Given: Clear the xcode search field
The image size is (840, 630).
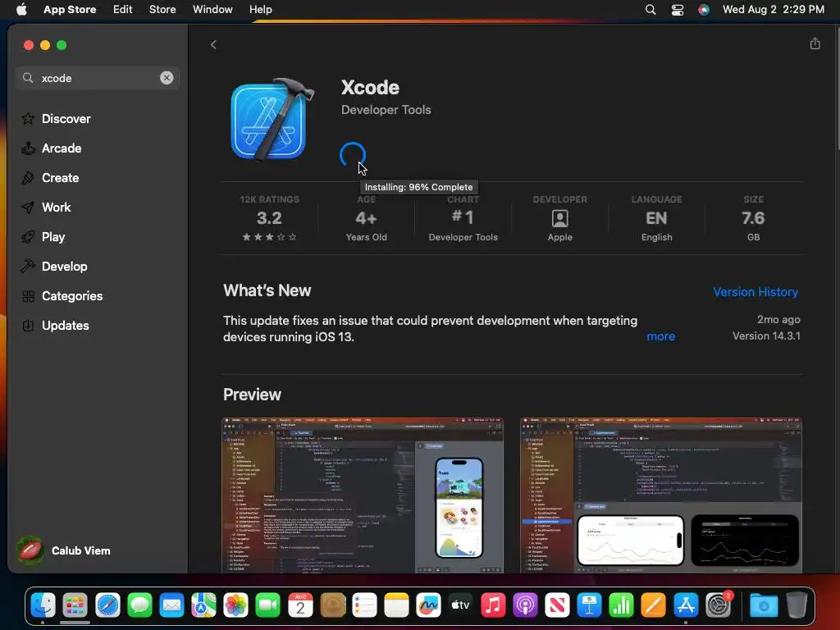Looking at the screenshot, I should [x=167, y=78].
